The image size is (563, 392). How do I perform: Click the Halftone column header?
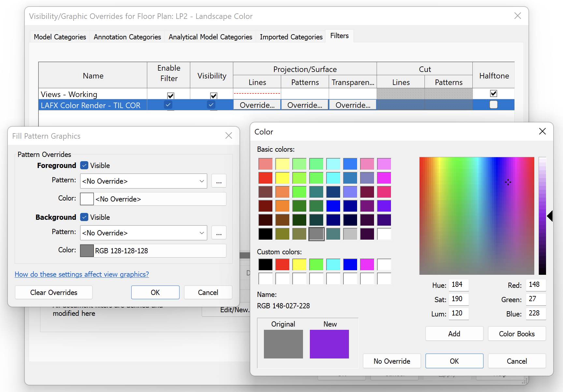(x=494, y=76)
